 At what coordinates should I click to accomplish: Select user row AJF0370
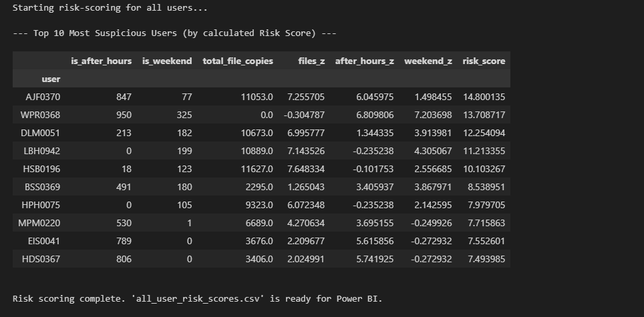click(43, 97)
